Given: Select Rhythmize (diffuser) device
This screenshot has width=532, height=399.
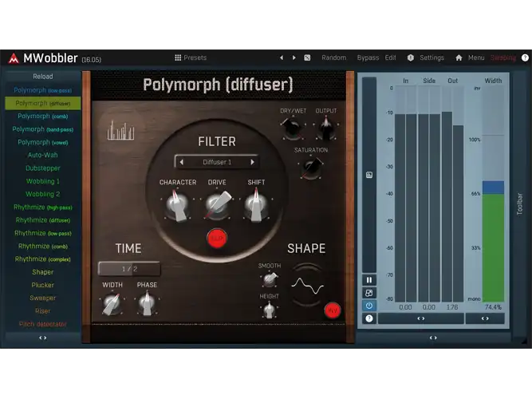Looking at the screenshot, I should point(43,220).
